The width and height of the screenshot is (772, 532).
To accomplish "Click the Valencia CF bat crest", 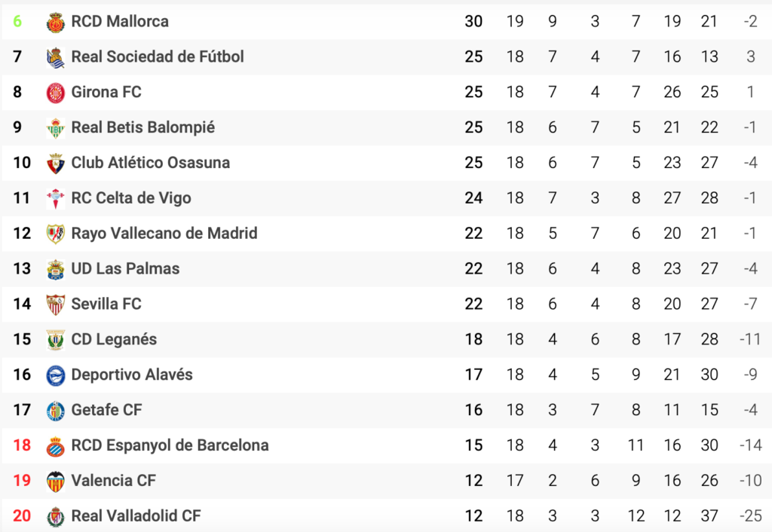I will [56, 482].
